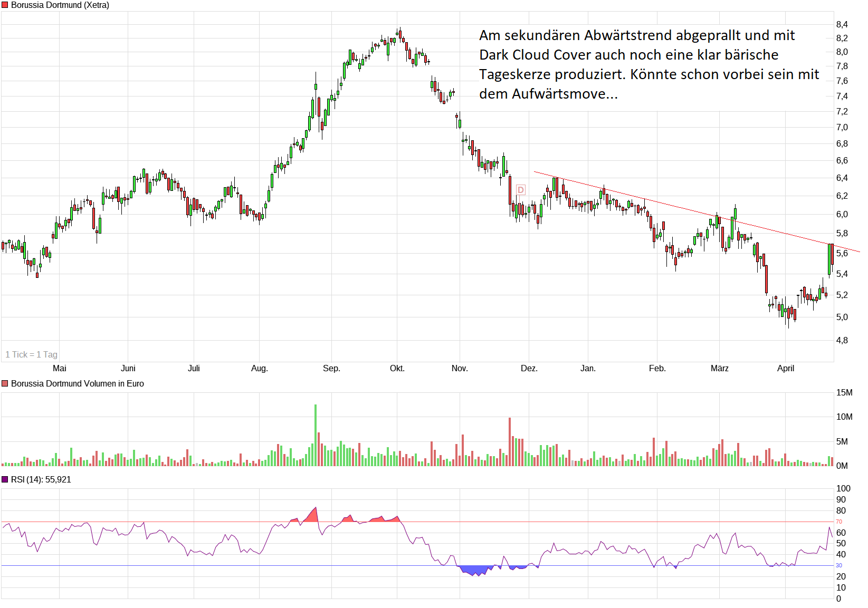Click the small blue "30" oversold level label
The width and height of the screenshot is (868, 608).
pos(839,566)
